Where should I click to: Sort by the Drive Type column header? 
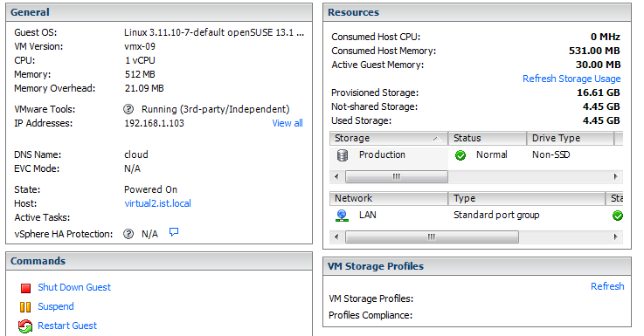point(570,138)
